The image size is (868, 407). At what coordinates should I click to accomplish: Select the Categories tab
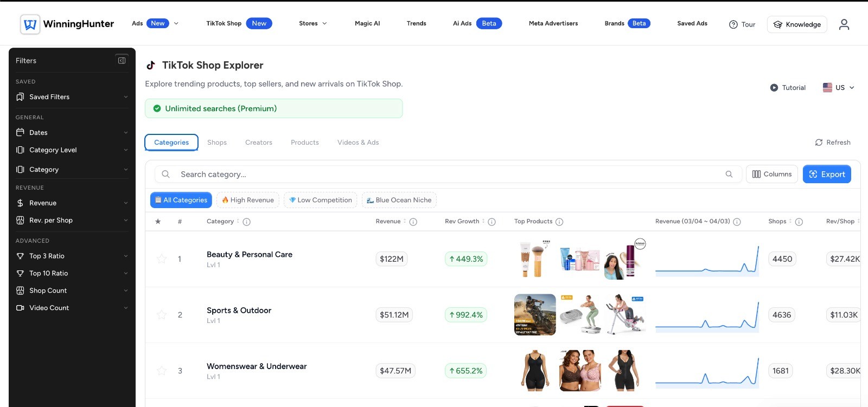(x=171, y=143)
